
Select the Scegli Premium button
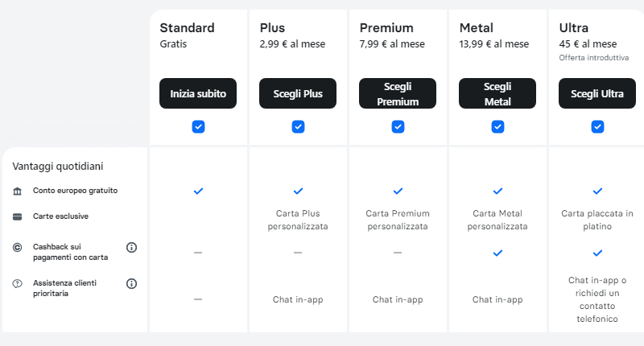click(398, 93)
